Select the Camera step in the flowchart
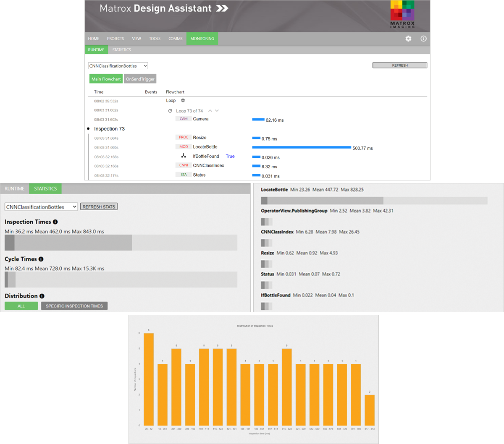Image resolution: width=504 pixels, height=444 pixels. [x=201, y=119]
